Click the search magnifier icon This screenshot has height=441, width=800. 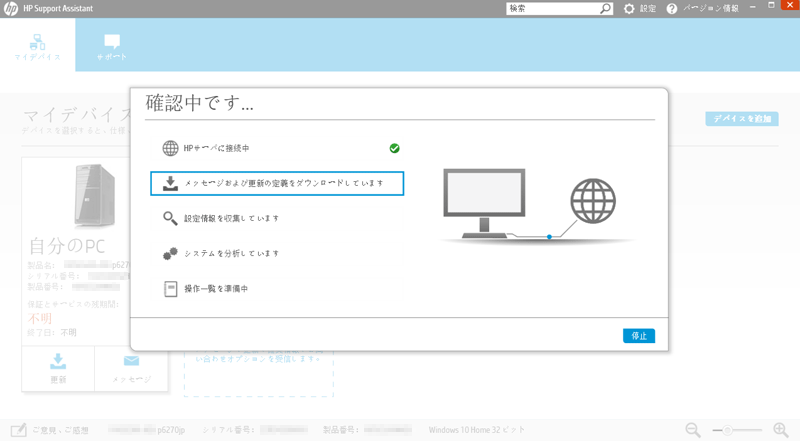coord(606,9)
